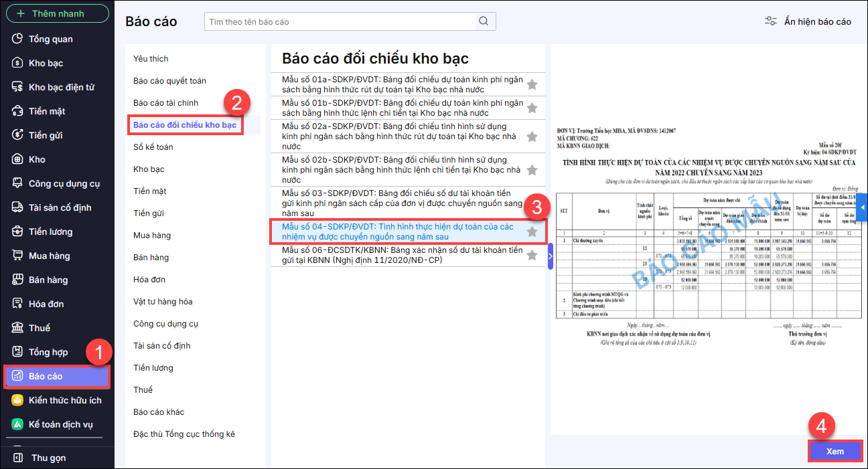Click the Kiến thức hữu ích icon
This screenshot has width=868, height=469.
18,400
